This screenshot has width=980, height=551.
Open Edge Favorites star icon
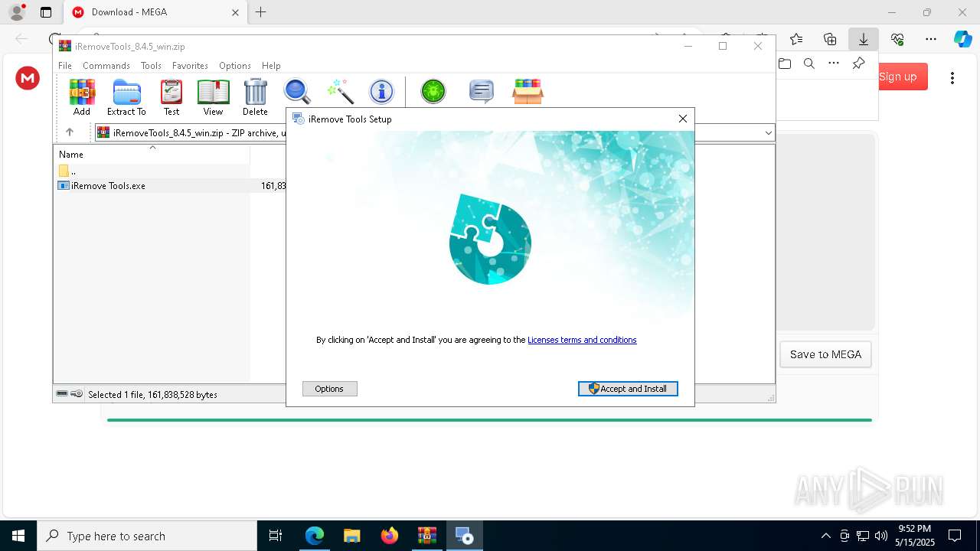pyautogui.click(x=796, y=39)
